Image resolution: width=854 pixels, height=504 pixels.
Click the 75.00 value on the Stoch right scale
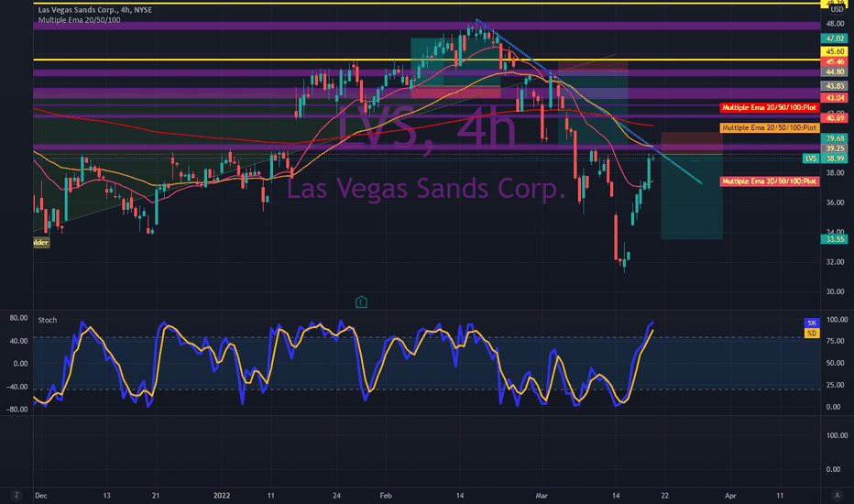point(835,341)
